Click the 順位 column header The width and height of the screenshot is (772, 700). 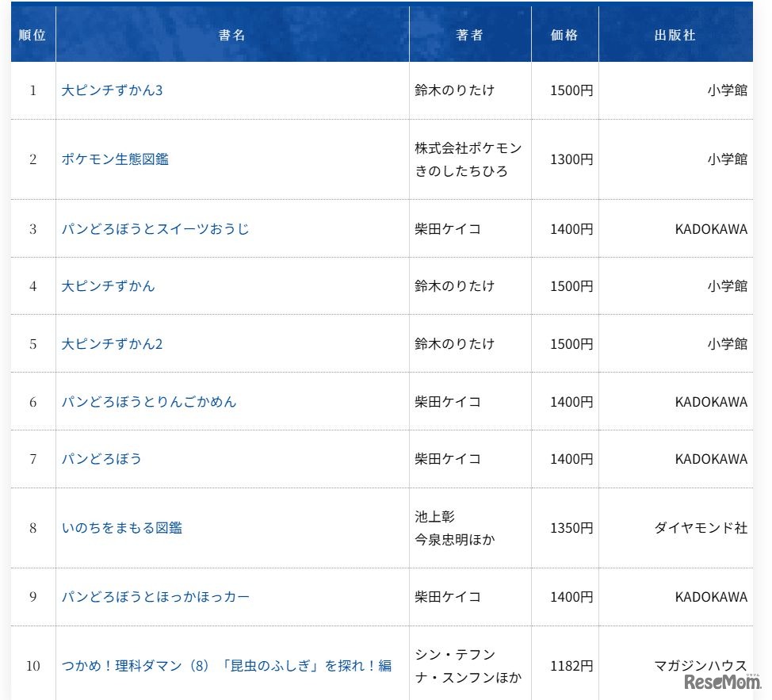pos(32,33)
